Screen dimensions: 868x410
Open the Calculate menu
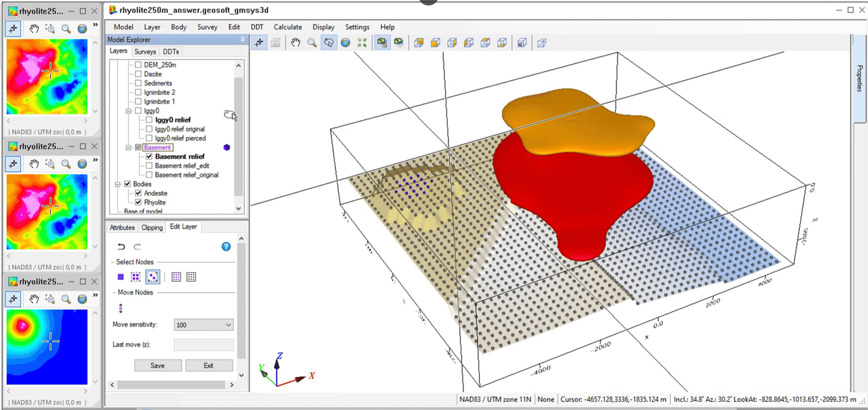(287, 26)
